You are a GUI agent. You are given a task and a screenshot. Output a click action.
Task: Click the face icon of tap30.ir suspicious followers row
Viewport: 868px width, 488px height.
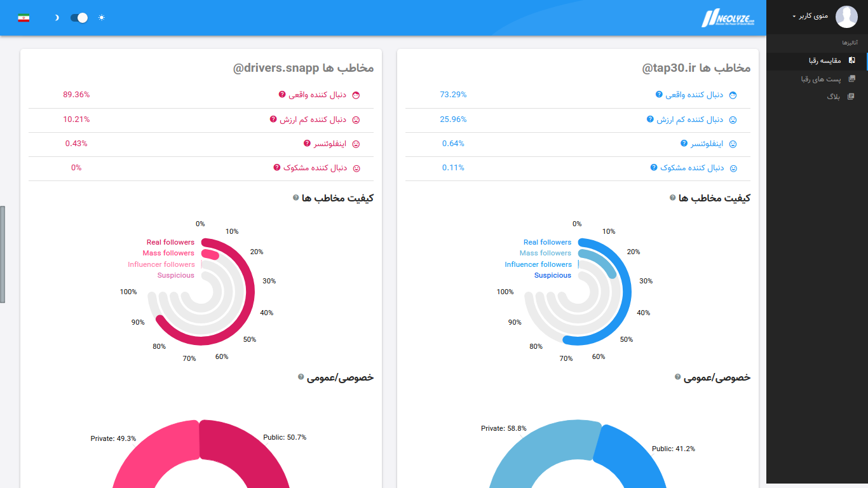coord(733,168)
